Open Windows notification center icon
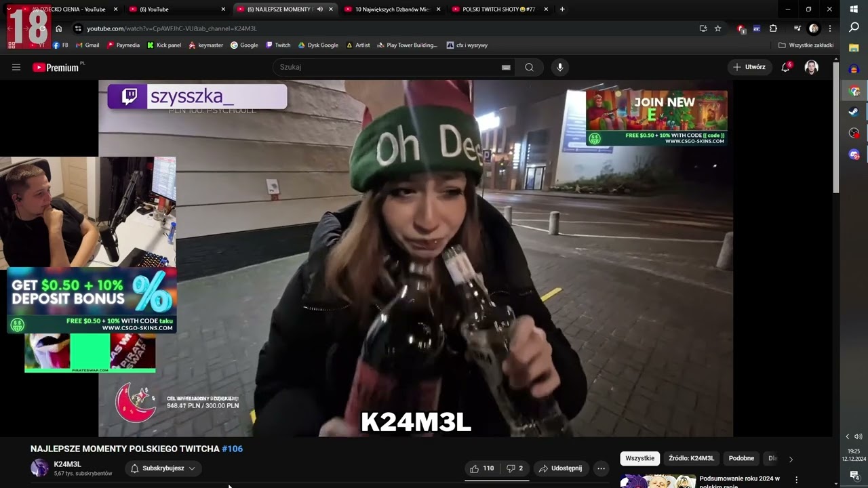 pyautogui.click(x=854, y=475)
